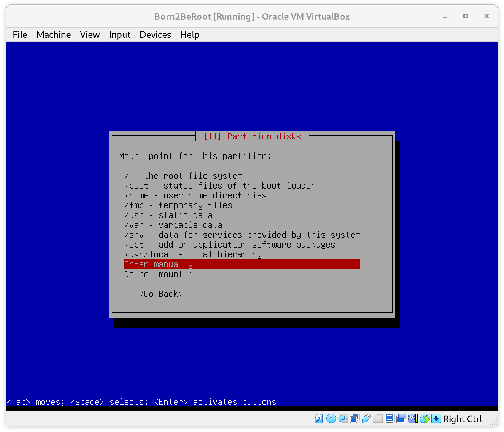This screenshot has height=432, width=504.
Task: Click the highlighted 'Enter manually' option
Action: coord(242,264)
